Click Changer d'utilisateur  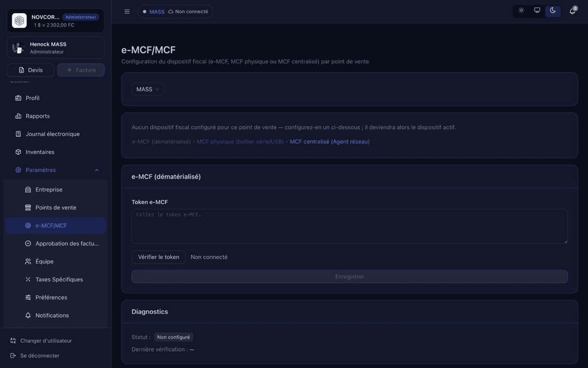(41, 341)
